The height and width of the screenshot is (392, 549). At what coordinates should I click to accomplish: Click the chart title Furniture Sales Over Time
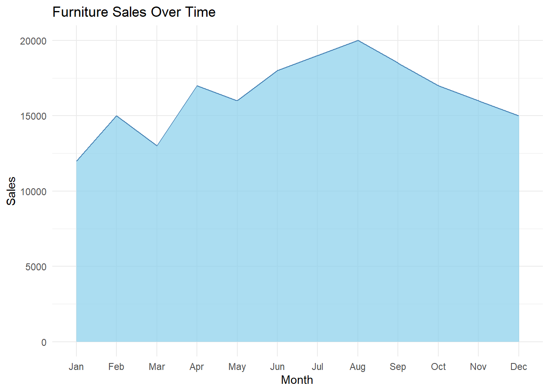point(134,12)
